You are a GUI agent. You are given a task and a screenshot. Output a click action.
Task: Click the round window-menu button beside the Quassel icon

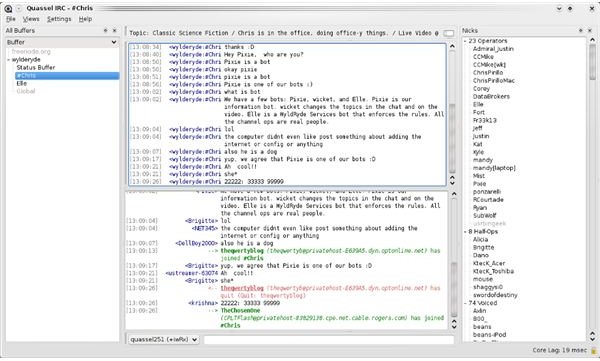click(x=19, y=8)
